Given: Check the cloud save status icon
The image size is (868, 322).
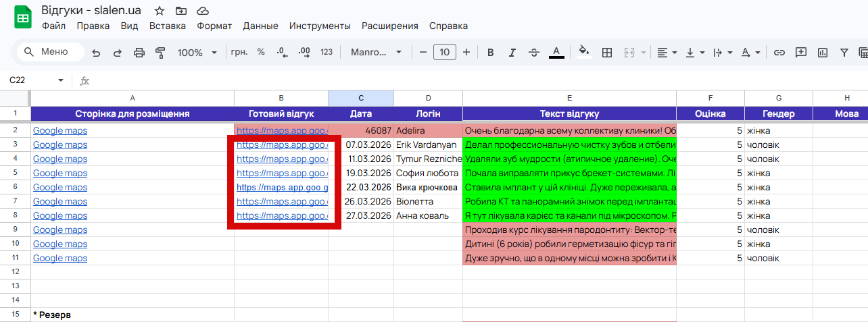Looking at the screenshot, I should [202, 11].
